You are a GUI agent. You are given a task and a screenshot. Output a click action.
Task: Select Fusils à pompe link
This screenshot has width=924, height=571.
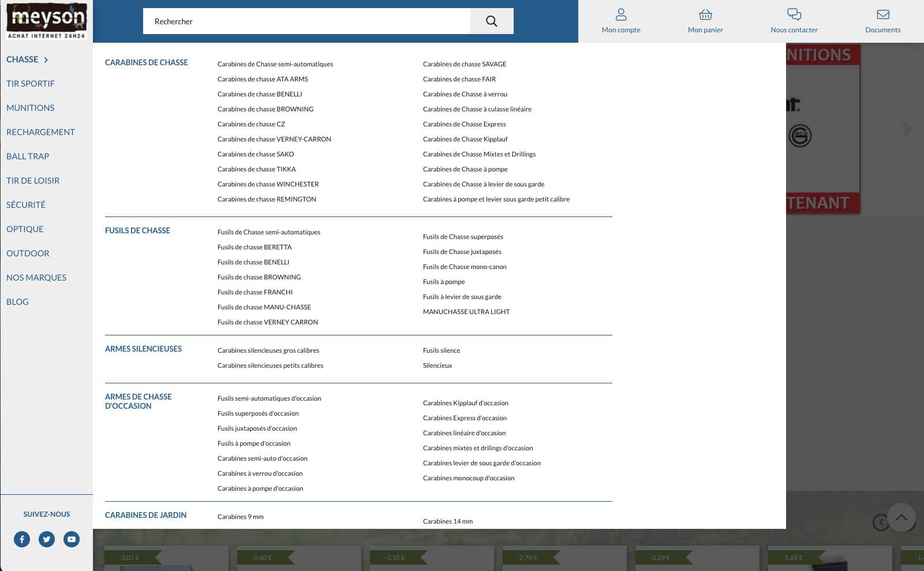[444, 282]
